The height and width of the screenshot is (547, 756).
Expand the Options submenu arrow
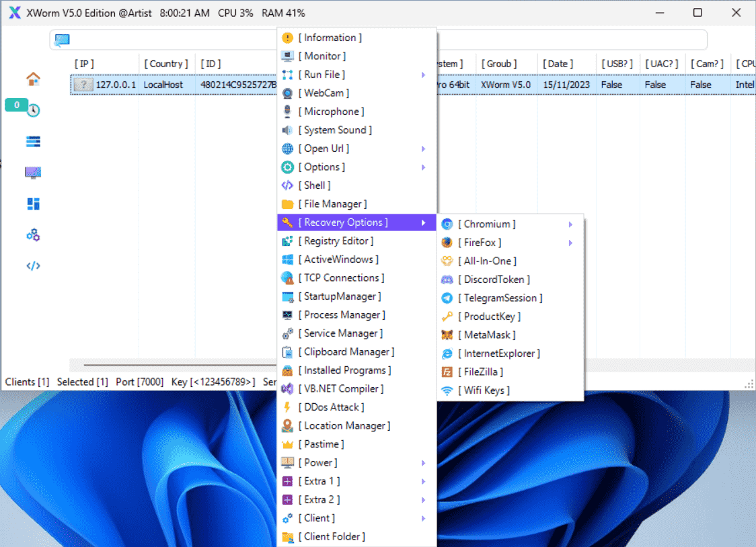[423, 167]
